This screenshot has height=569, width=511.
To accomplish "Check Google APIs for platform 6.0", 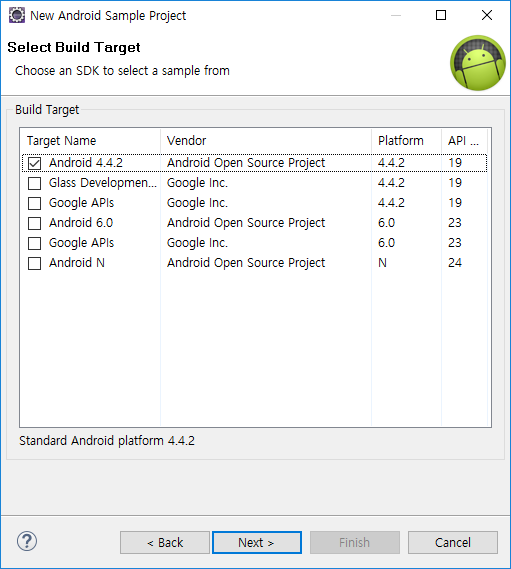I will click(34, 243).
